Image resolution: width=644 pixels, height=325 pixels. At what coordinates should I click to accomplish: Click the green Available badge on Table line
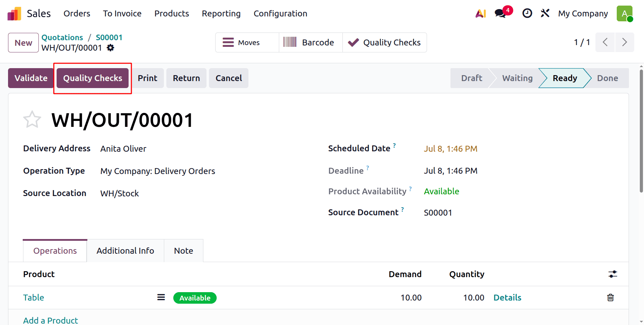pos(195,298)
